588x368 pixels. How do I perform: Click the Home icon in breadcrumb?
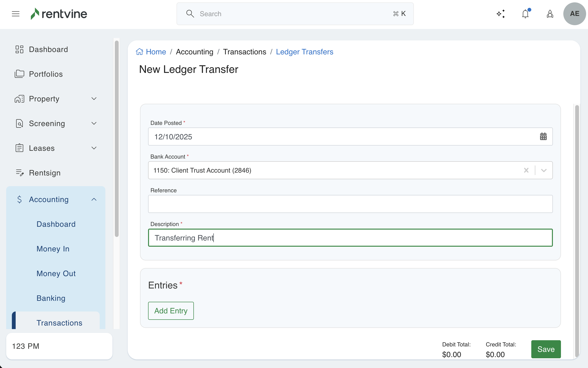(140, 52)
